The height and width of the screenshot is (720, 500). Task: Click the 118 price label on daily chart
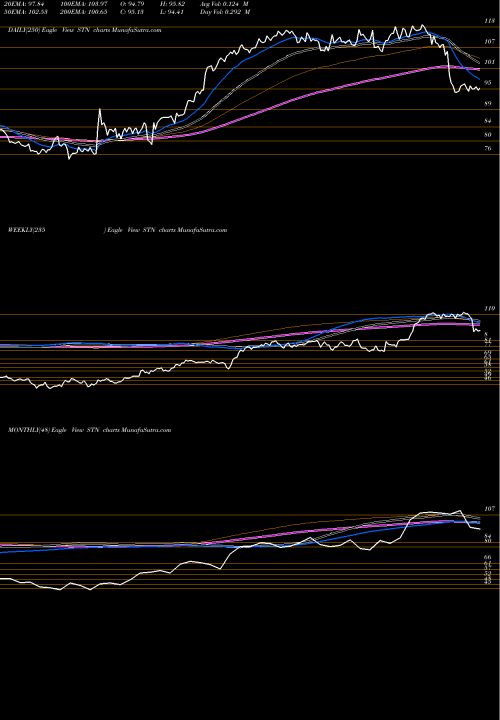[x=490, y=21]
